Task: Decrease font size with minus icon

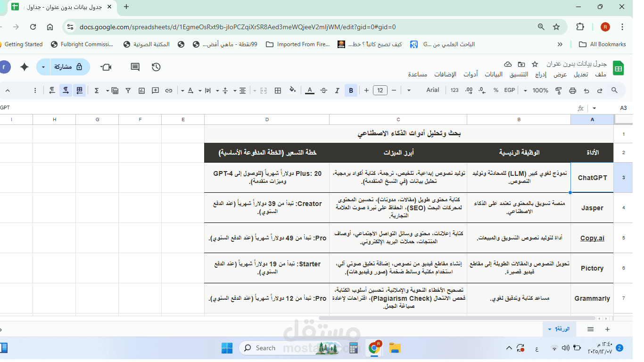Action: pos(394,90)
